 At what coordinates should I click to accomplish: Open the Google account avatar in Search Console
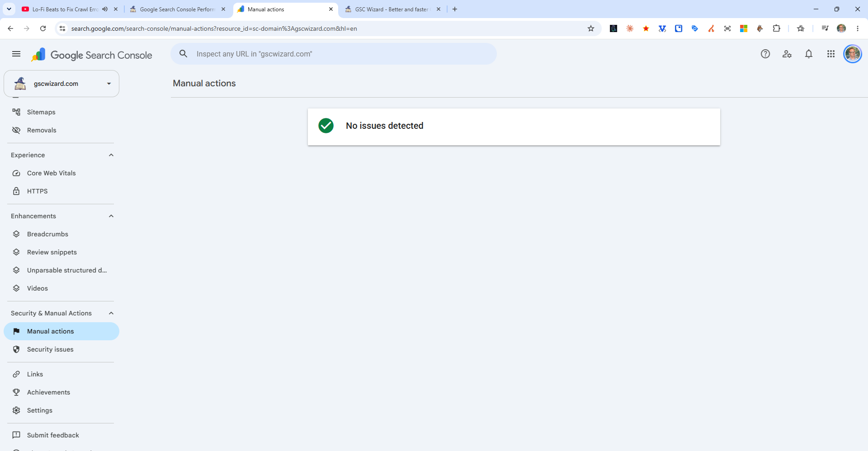[x=853, y=54]
